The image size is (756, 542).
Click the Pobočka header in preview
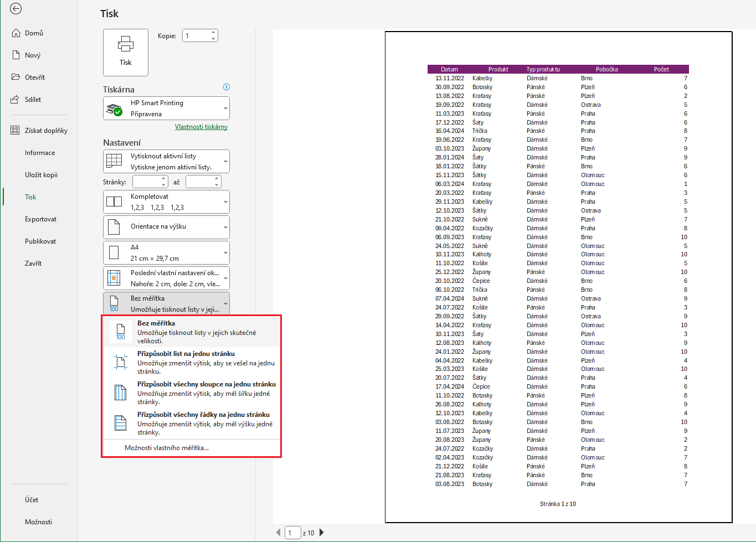(x=607, y=69)
